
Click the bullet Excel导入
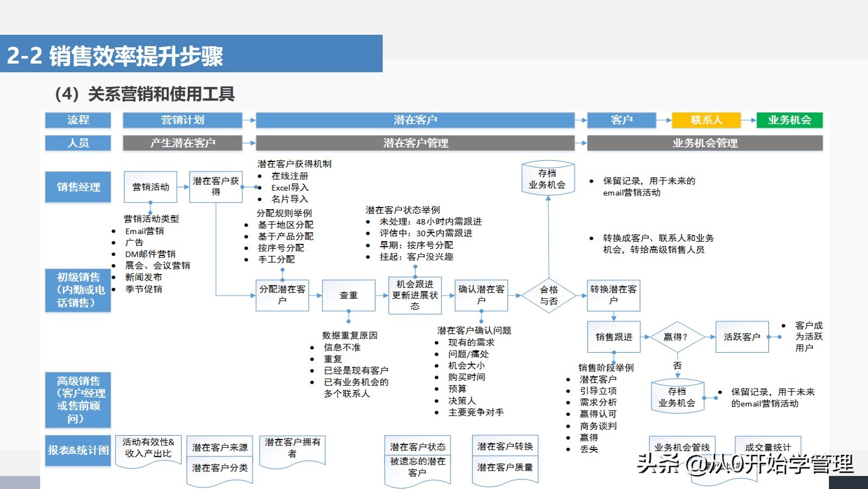tap(290, 187)
